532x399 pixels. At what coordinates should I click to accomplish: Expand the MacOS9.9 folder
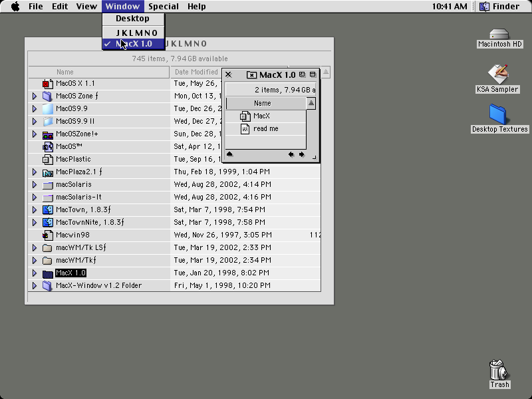pyautogui.click(x=35, y=108)
